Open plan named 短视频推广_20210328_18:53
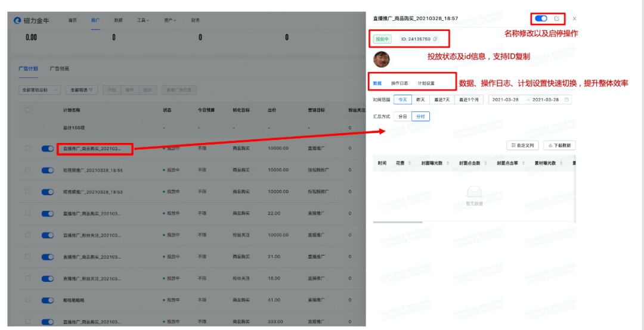Viewport: 644px width, 330px height. point(93,192)
